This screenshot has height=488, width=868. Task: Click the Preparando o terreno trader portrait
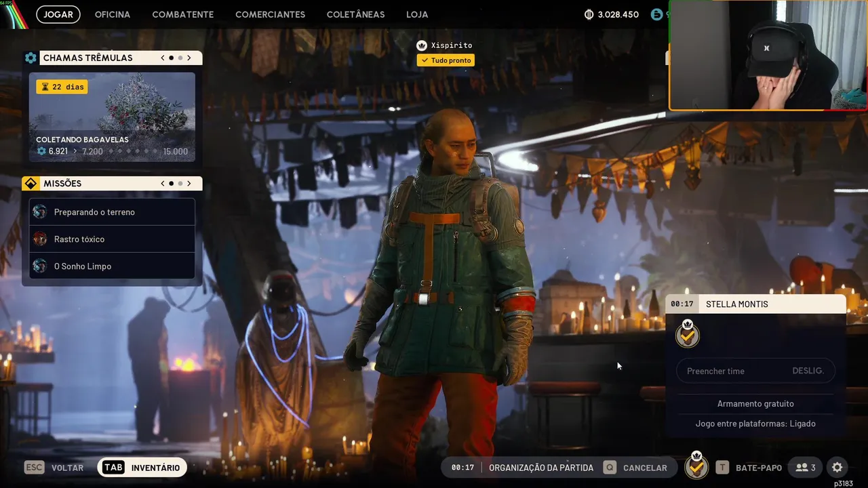coord(40,212)
